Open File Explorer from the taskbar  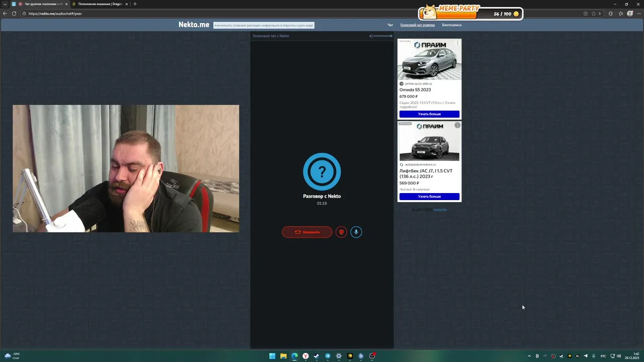[283, 356]
